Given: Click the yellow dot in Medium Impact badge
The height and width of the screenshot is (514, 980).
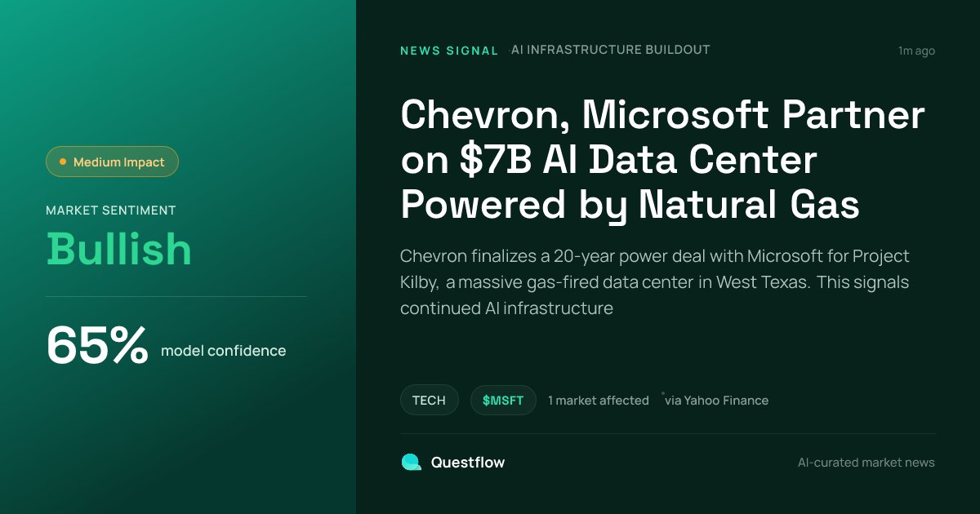Looking at the screenshot, I should coord(63,162).
